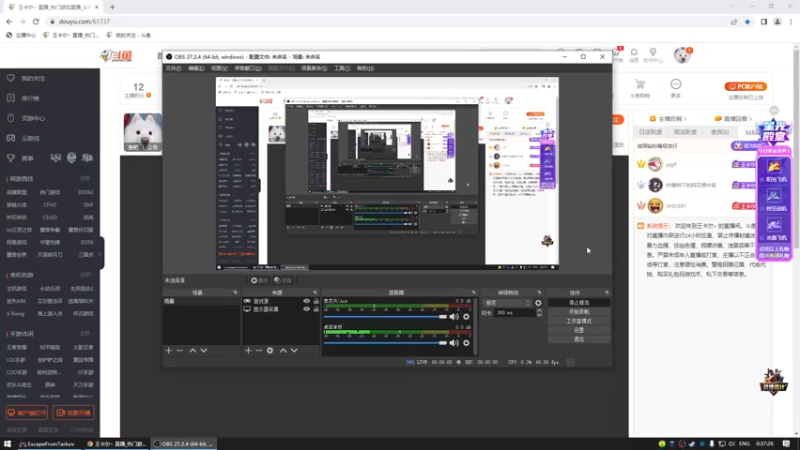Screen dimensions: 800x450
Task: Pop out the Audio Mixer dock panel
Action: [473, 293]
